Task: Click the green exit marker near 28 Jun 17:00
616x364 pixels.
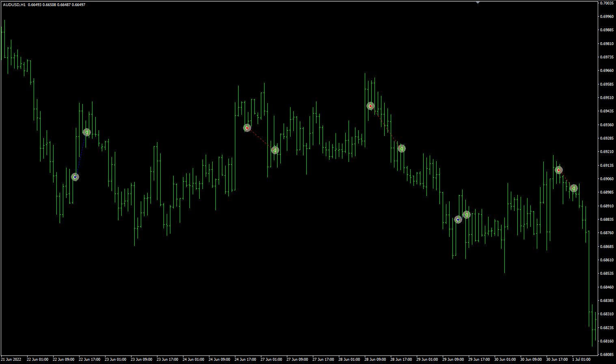Action: (401, 148)
